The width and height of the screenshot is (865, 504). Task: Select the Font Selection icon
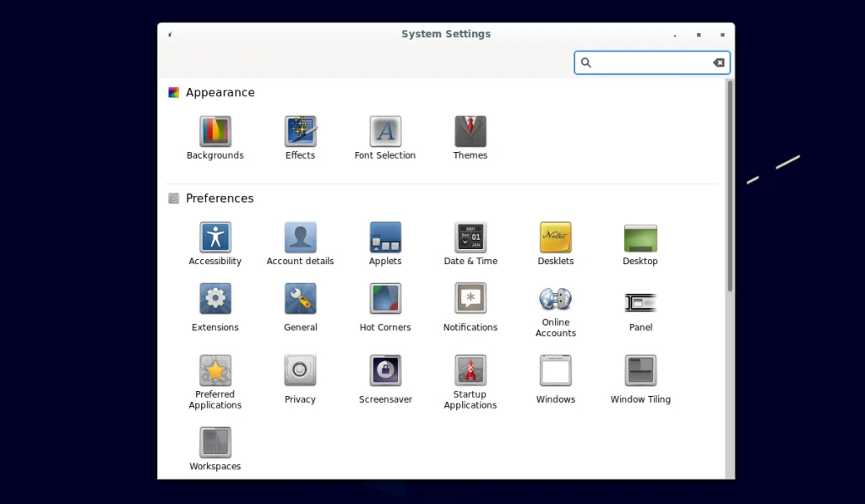[385, 132]
